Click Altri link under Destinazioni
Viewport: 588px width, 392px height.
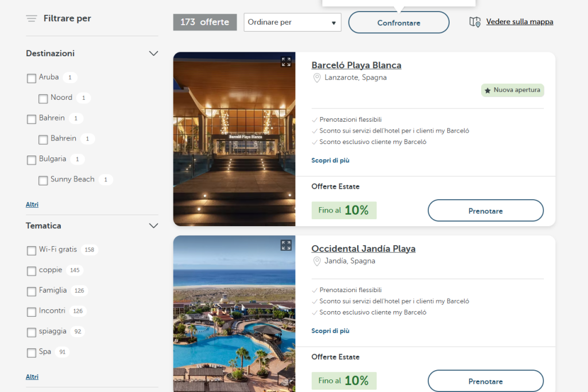[32, 205]
